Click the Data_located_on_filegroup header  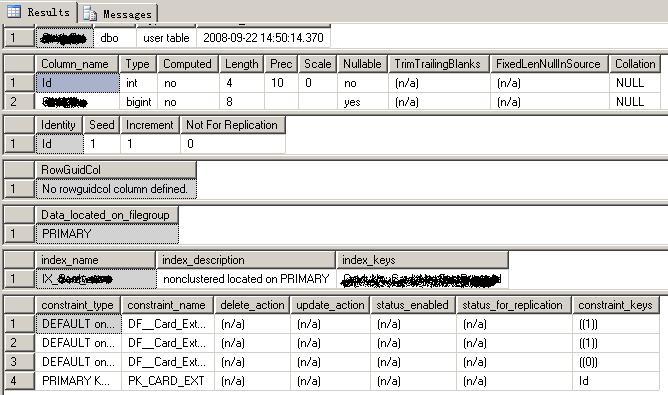point(107,215)
